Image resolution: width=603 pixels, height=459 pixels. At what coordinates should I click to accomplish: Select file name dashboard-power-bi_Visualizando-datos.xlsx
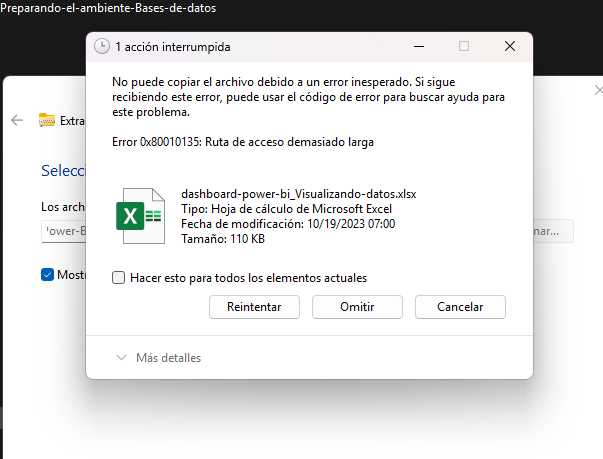(x=298, y=194)
